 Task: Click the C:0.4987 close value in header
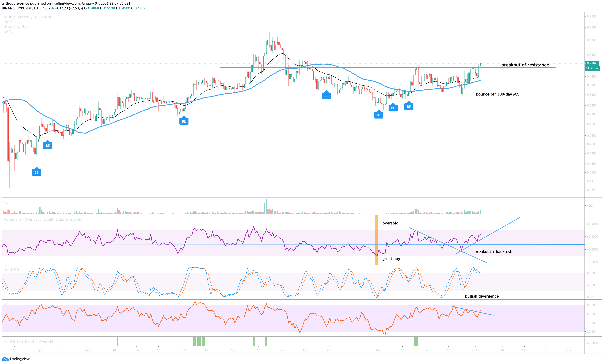point(138,8)
